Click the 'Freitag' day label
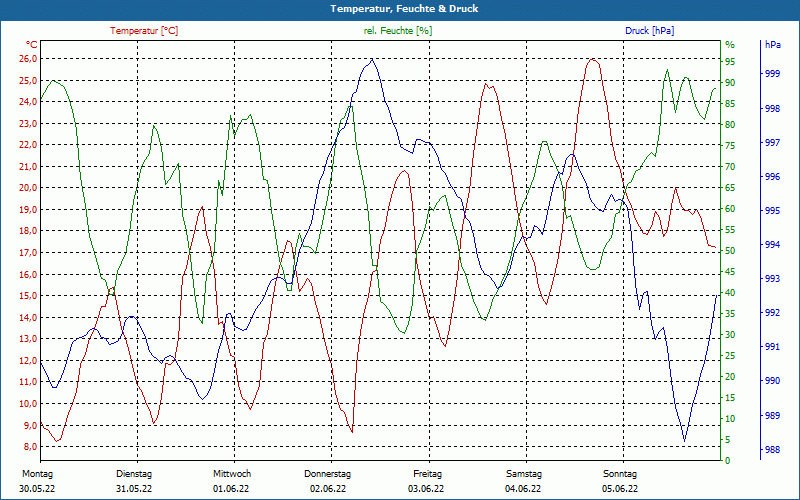Image resolution: width=800 pixels, height=500 pixels. click(x=428, y=474)
